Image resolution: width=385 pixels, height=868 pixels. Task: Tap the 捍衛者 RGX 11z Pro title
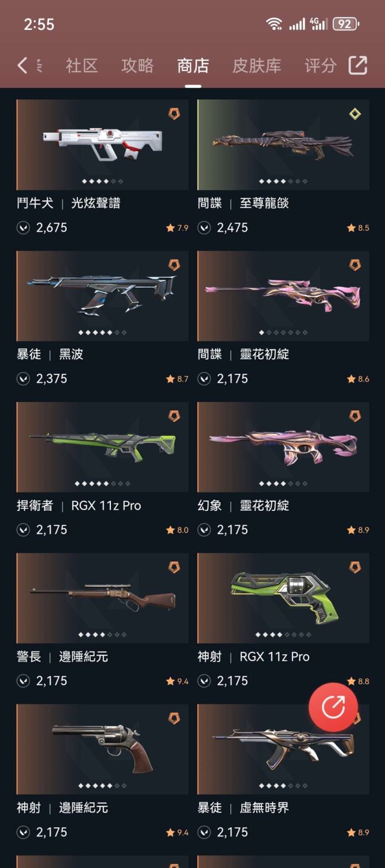(79, 506)
